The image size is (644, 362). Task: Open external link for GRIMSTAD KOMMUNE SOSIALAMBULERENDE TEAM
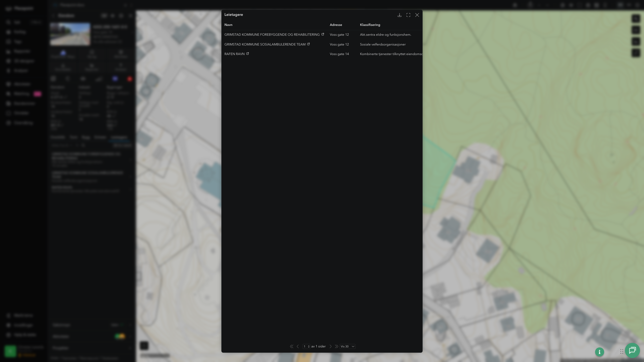point(308,44)
